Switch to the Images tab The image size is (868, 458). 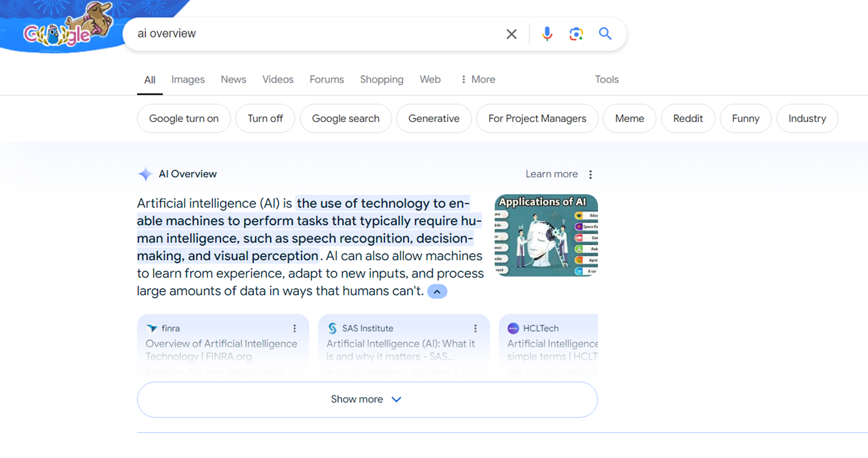coord(188,79)
